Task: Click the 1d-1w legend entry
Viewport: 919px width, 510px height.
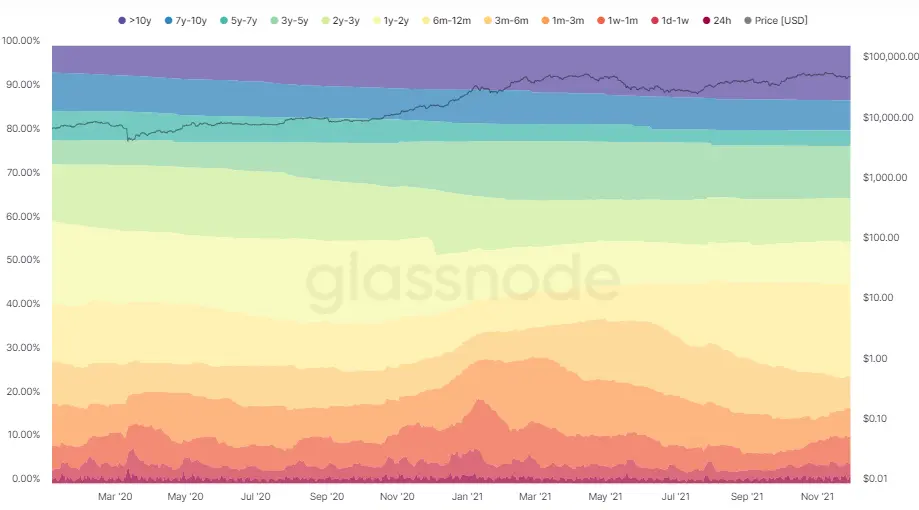Action: (670, 21)
